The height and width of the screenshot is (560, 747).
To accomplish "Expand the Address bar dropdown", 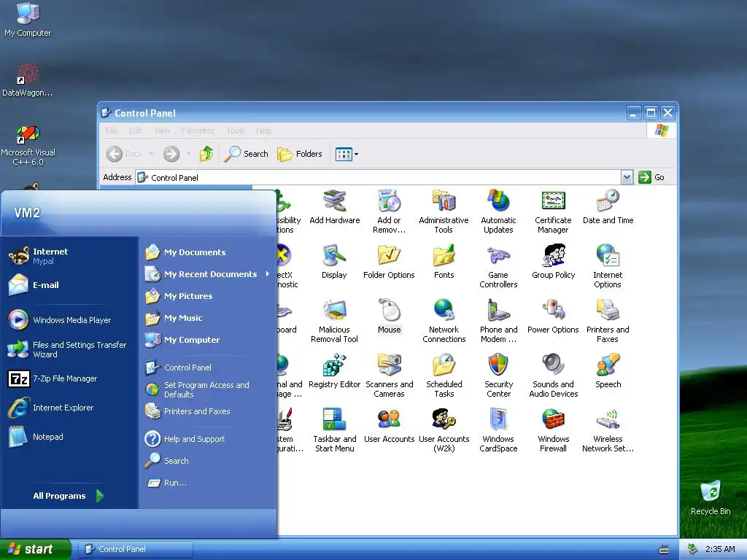I will 627,177.
